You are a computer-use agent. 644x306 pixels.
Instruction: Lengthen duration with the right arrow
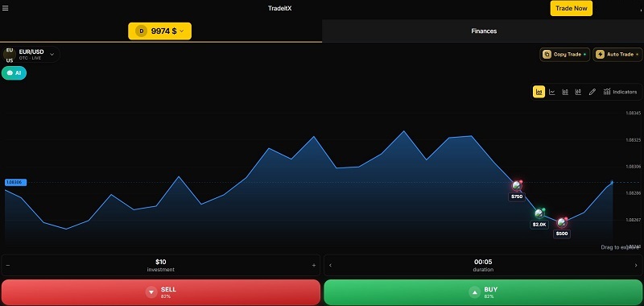[x=636, y=266]
